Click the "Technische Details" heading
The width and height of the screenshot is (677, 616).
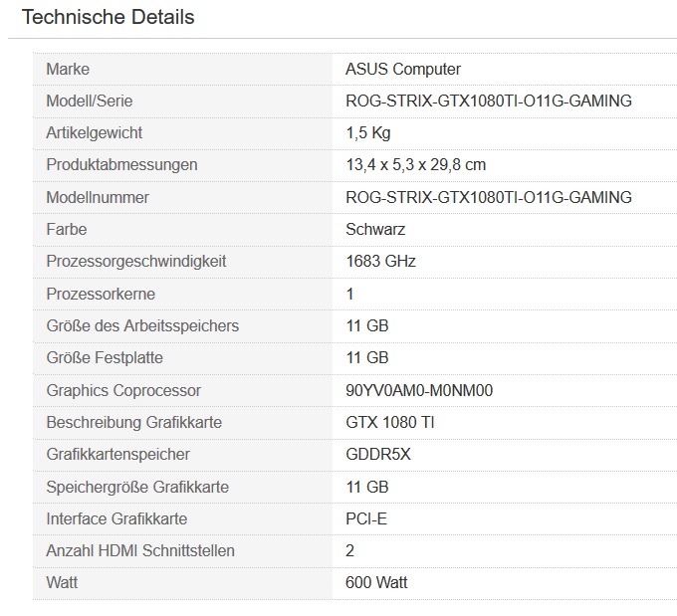(x=108, y=17)
